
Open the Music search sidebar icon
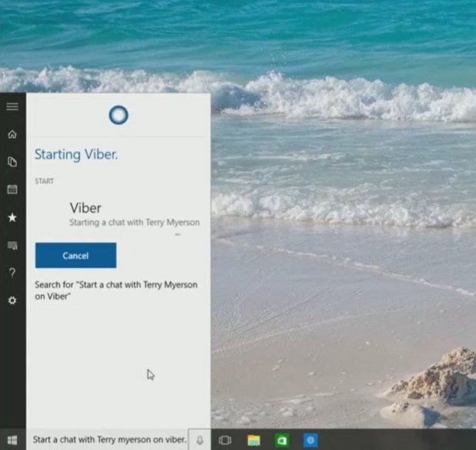(x=12, y=245)
